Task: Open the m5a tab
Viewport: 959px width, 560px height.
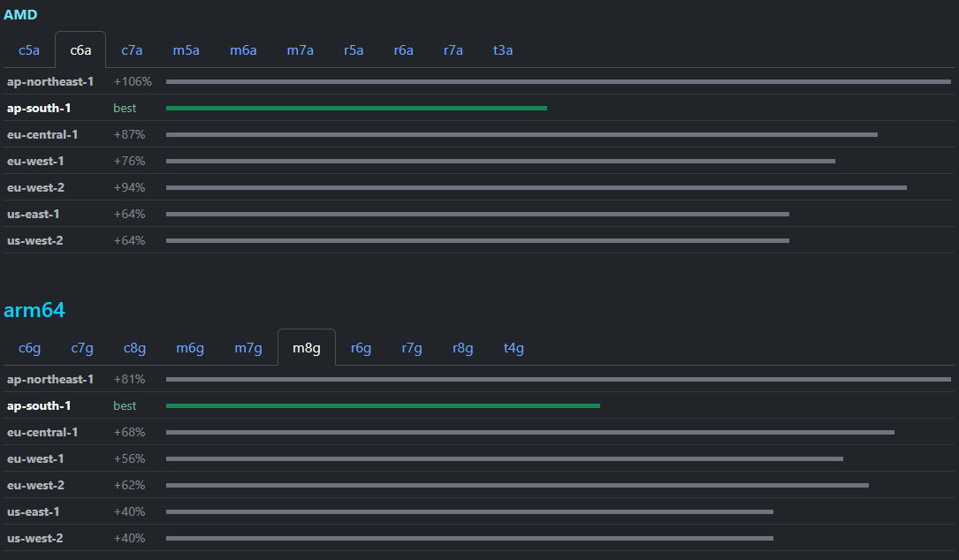Action: click(x=186, y=50)
